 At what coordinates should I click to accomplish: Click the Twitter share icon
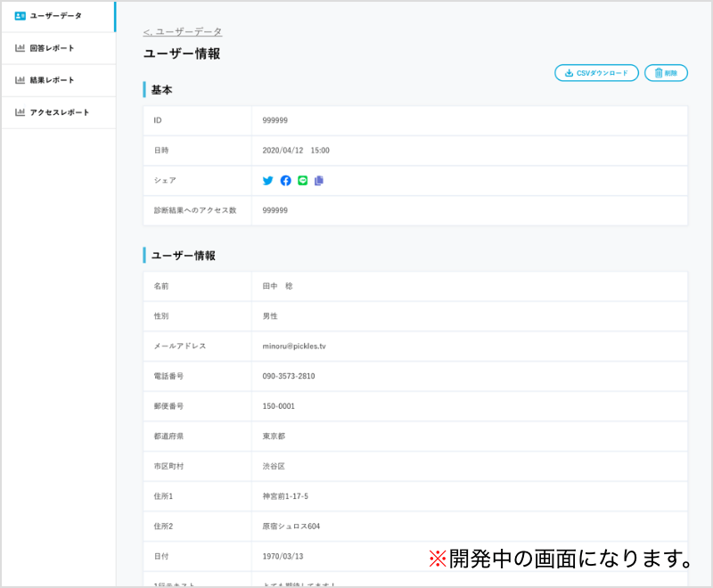[x=268, y=180]
